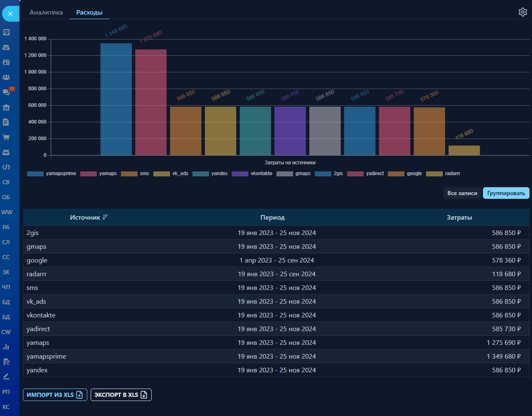The width and height of the screenshot is (532, 416).
Task: Sort table by Источник column header
Action: (x=89, y=217)
